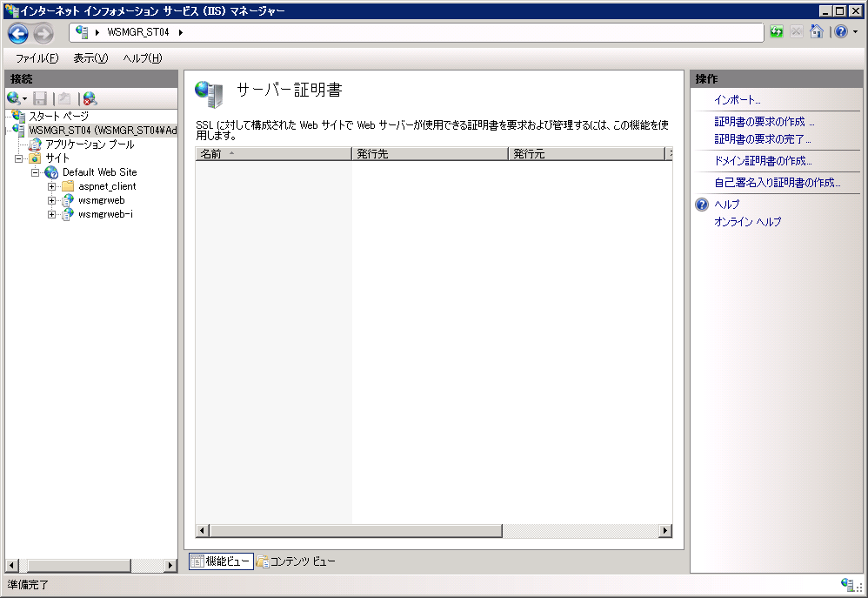Sort by 名前 column header

(x=273, y=154)
